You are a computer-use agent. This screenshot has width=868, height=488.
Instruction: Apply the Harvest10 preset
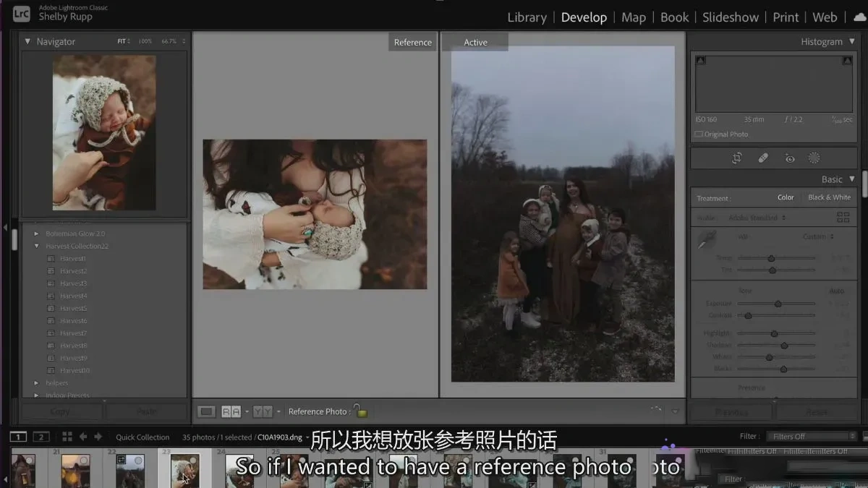click(x=75, y=371)
